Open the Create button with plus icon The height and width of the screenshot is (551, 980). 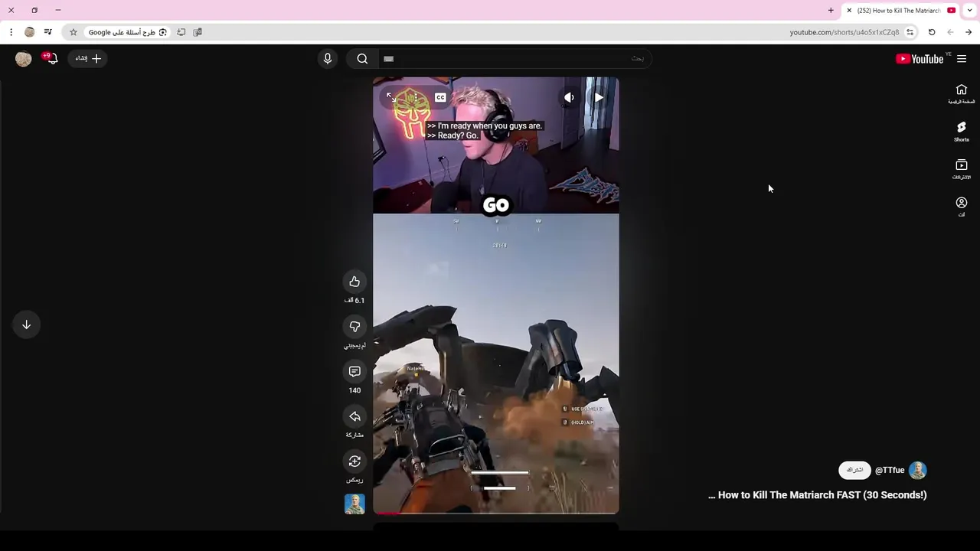coord(87,58)
